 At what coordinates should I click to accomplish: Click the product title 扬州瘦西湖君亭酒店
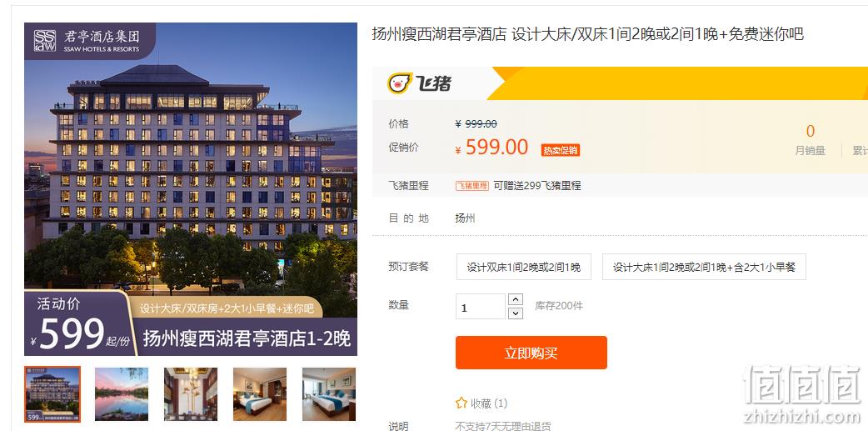click(439, 34)
